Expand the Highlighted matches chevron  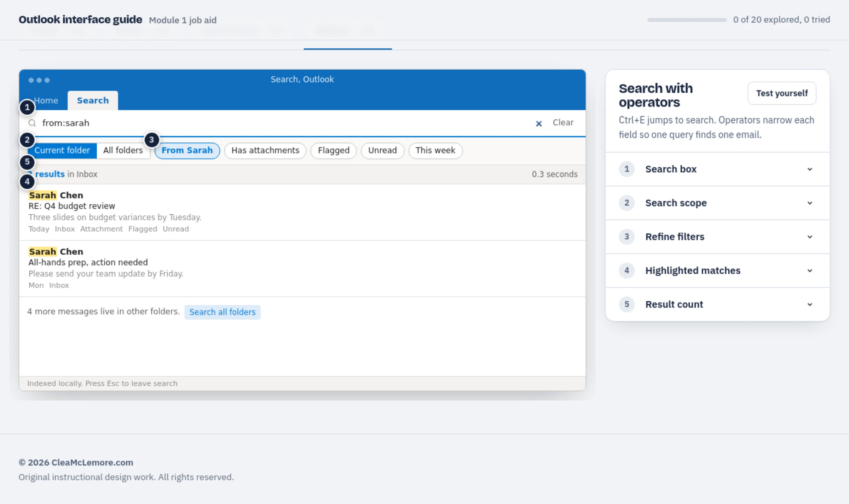pyautogui.click(x=810, y=271)
